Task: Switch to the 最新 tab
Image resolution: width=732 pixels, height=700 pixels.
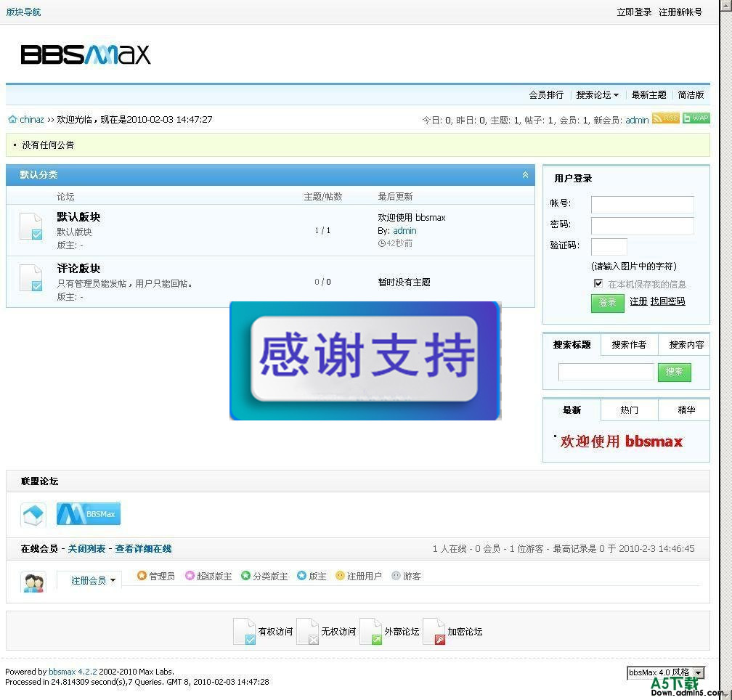Action: (572, 410)
